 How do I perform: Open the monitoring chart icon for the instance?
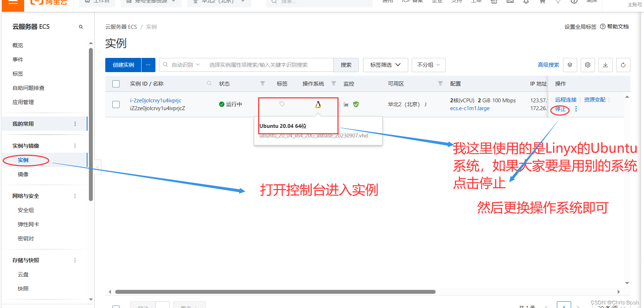tap(346, 104)
